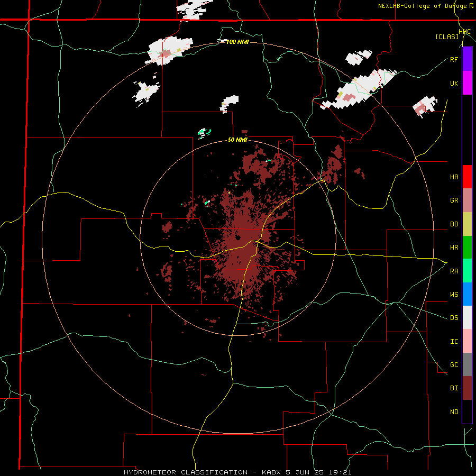Click the Hydrometeor Classification KABX caption

[237, 472]
